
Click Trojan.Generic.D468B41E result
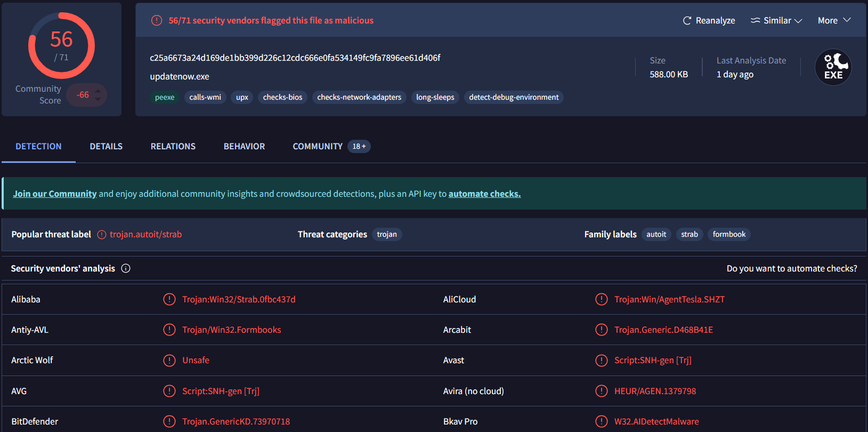coord(663,330)
